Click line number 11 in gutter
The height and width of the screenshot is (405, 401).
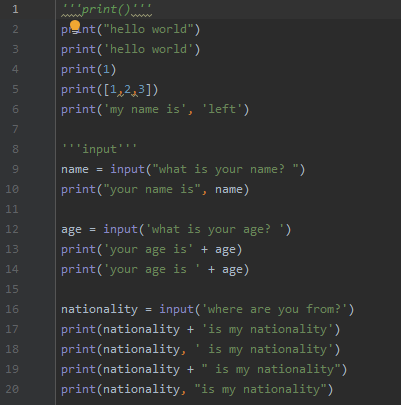[x=12, y=209]
